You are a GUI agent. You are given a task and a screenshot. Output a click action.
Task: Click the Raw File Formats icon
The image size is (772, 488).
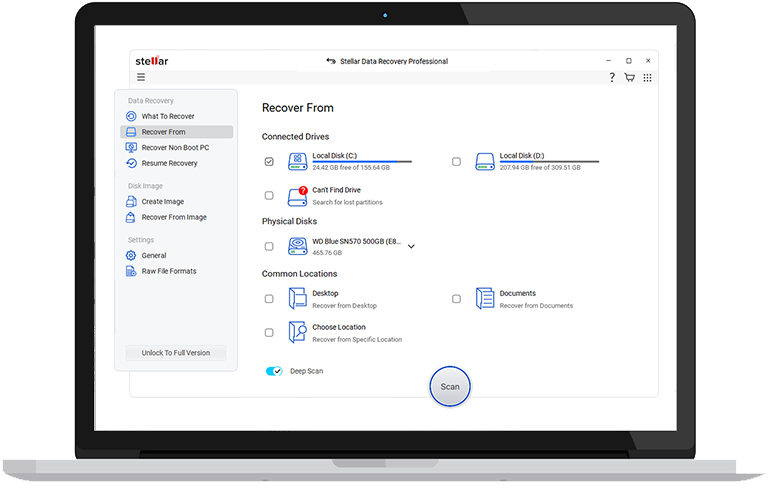tap(131, 271)
